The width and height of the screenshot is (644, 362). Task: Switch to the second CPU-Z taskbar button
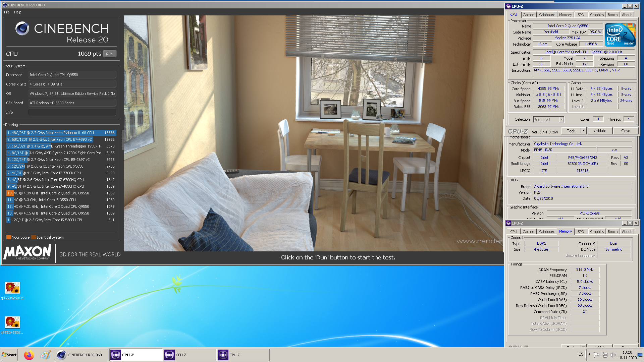(x=190, y=355)
